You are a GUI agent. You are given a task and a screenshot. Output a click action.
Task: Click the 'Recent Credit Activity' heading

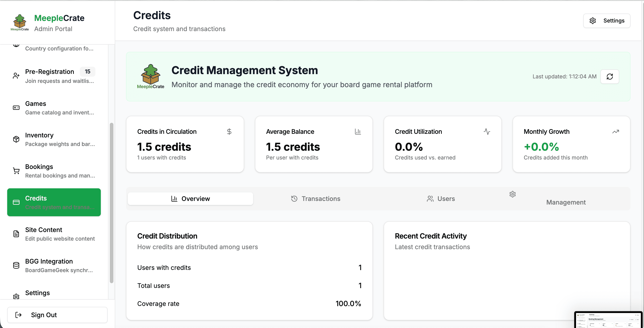pos(430,236)
